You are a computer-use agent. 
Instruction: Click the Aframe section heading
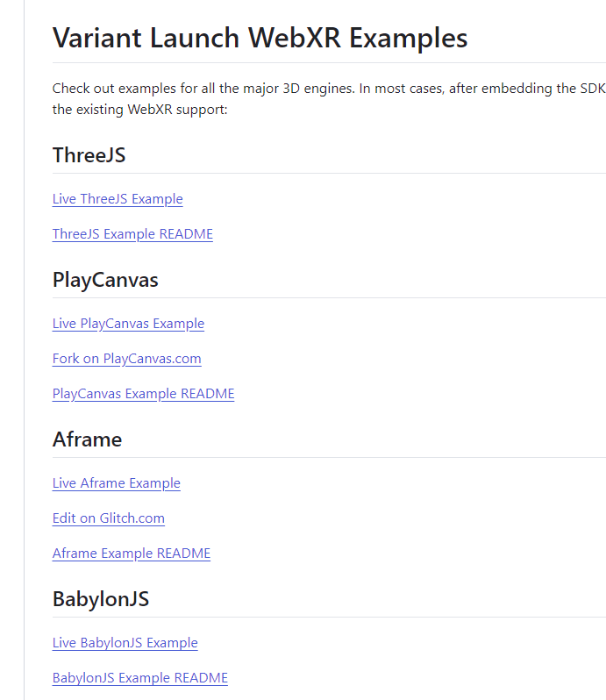click(87, 439)
